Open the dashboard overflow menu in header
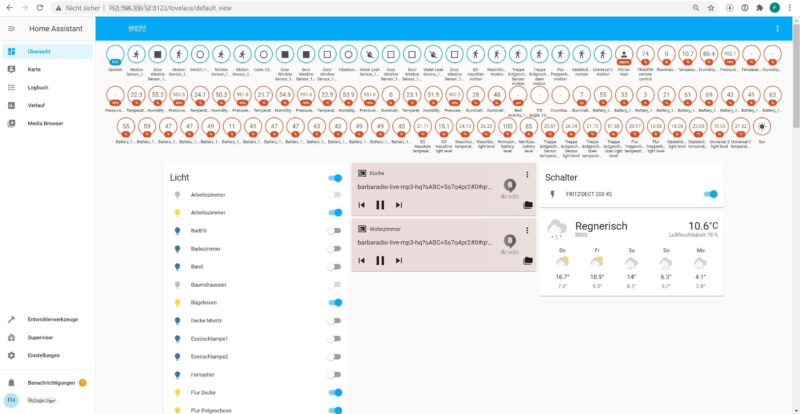The width and height of the screenshot is (800, 414). pyautogui.click(x=777, y=29)
